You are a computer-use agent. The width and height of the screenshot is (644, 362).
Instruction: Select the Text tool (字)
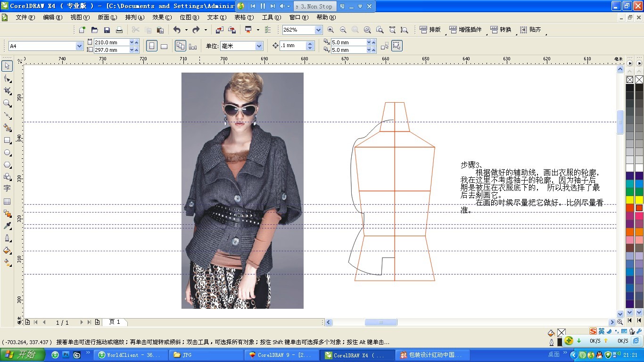tap(7, 189)
